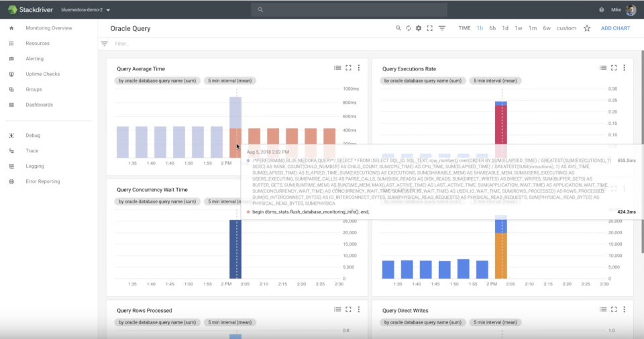The width and height of the screenshot is (644, 339).
Task: Enter fullscreen mode for the Oracle Query dashboard
Action: coord(429,28)
